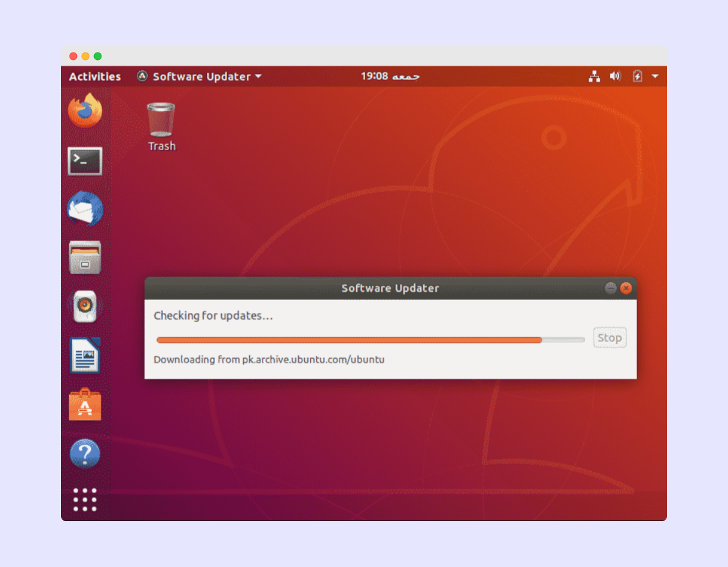Open the system status chevron menu
This screenshot has width=728, height=567.
click(655, 76)
